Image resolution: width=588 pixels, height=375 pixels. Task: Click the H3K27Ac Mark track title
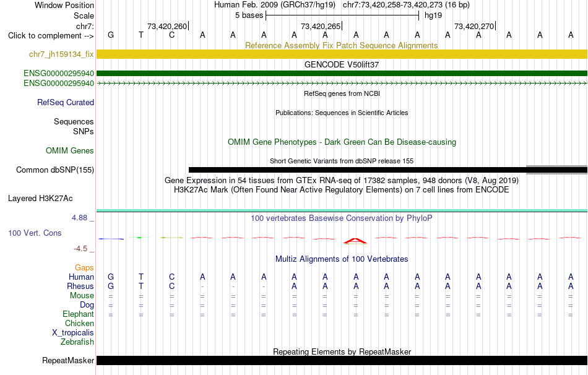341,190
